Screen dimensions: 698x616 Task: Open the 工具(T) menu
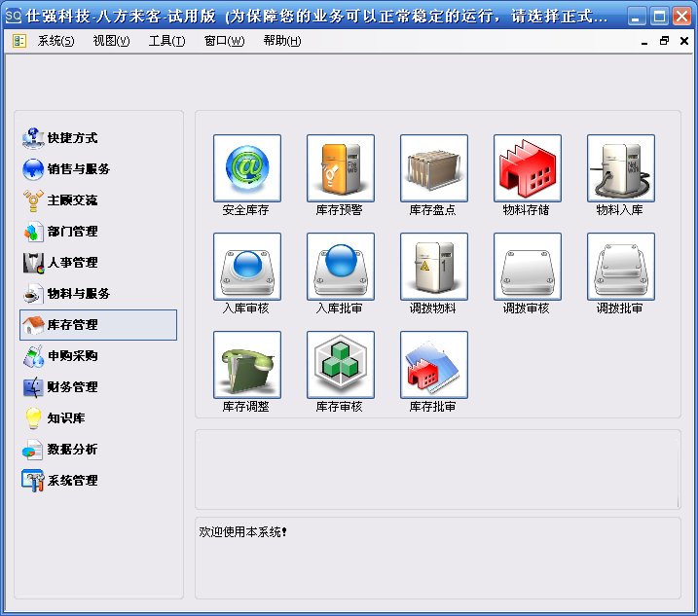click(166, 41)
